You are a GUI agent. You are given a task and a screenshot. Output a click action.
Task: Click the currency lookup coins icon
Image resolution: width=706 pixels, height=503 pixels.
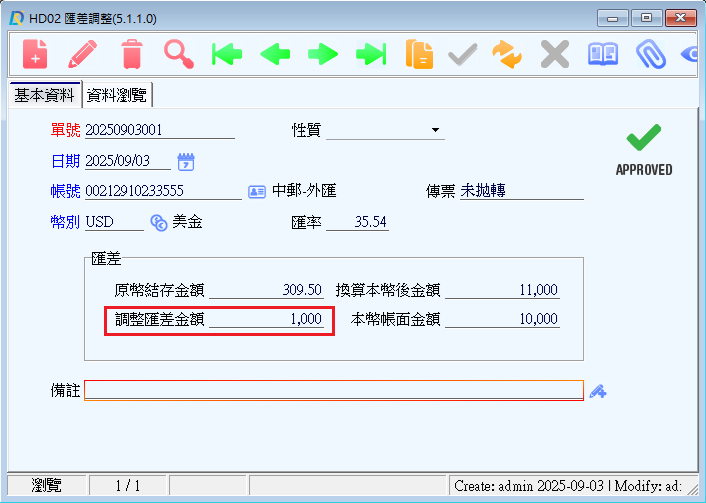point(158,223)
